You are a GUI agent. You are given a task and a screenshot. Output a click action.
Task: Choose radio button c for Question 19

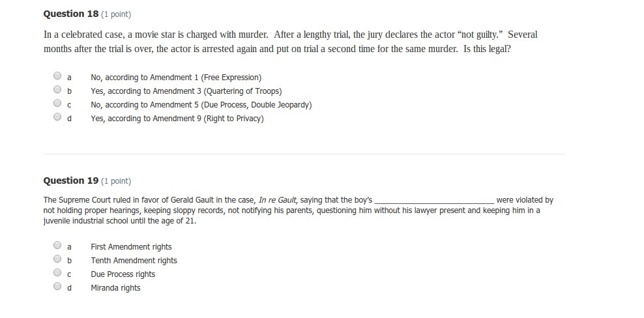(57, 273)
